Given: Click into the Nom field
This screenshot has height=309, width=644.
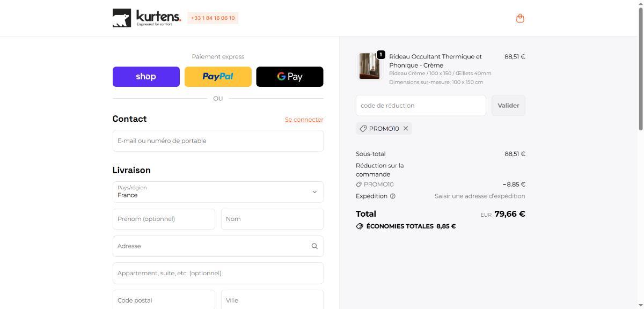Looking at the screenshot, I should [x=272, y=219].
